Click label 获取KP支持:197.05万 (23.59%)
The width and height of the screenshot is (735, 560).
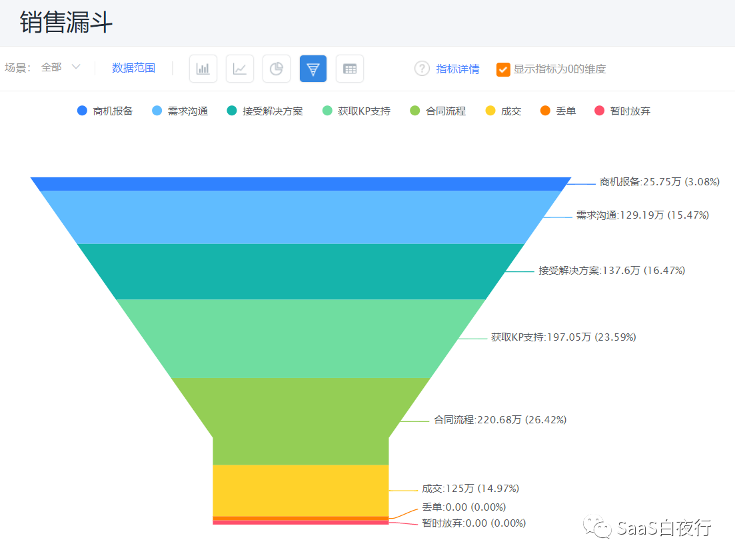(564, 337)
